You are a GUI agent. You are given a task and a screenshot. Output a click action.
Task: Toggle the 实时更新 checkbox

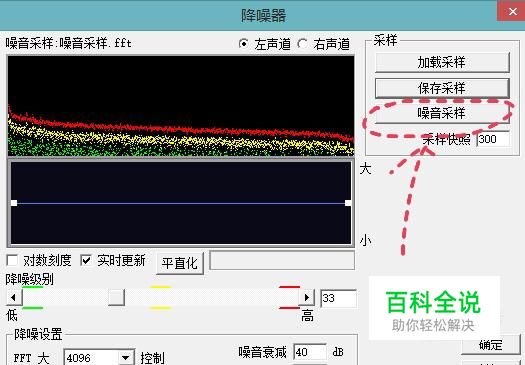[x=86, y=260]
